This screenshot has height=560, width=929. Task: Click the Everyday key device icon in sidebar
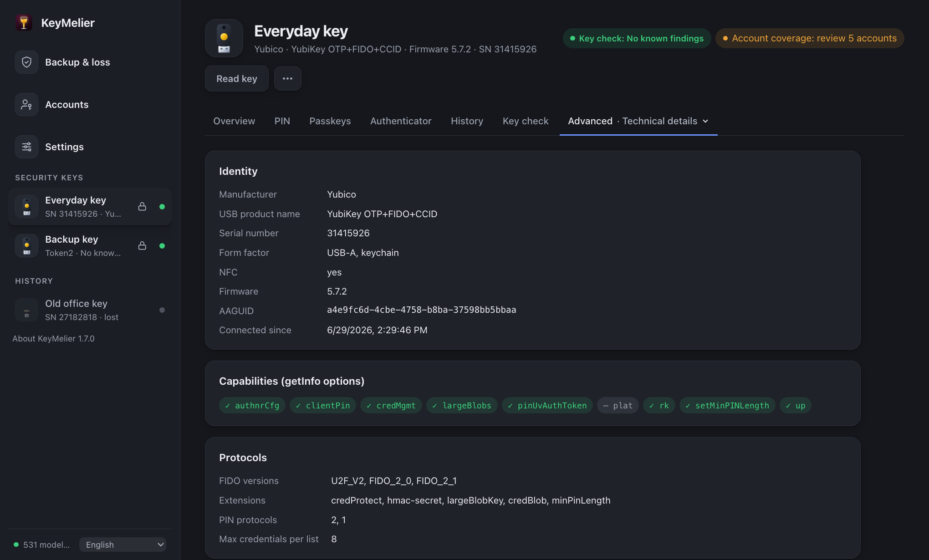click(x=27, y=207)
